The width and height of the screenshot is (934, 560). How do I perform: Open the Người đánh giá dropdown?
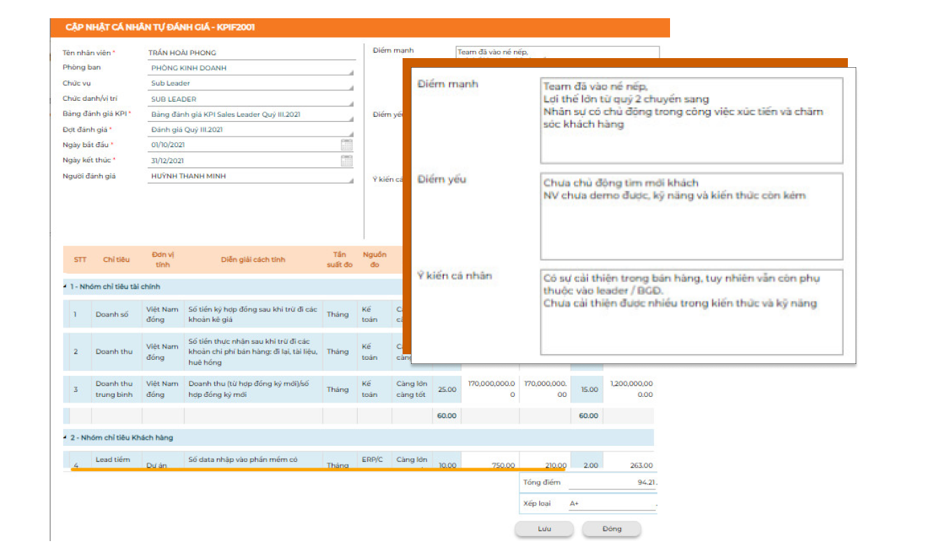click(351, 179)
